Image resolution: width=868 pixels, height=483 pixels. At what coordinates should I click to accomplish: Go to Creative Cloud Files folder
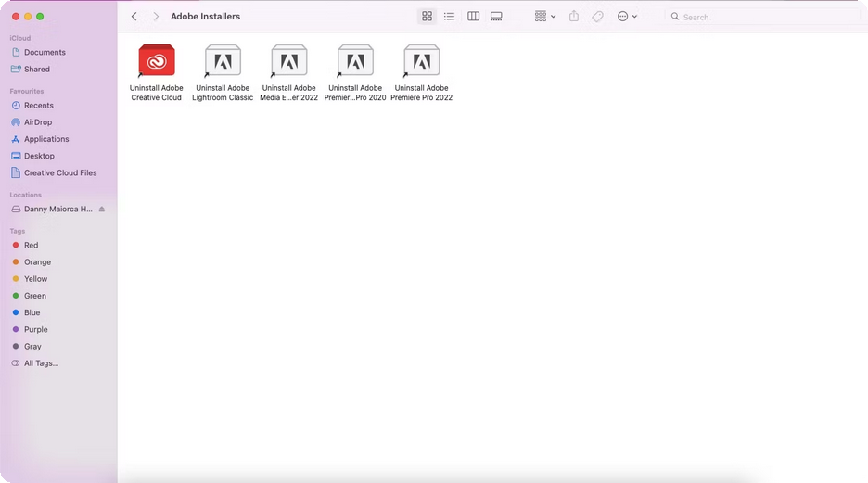point(59,173)
